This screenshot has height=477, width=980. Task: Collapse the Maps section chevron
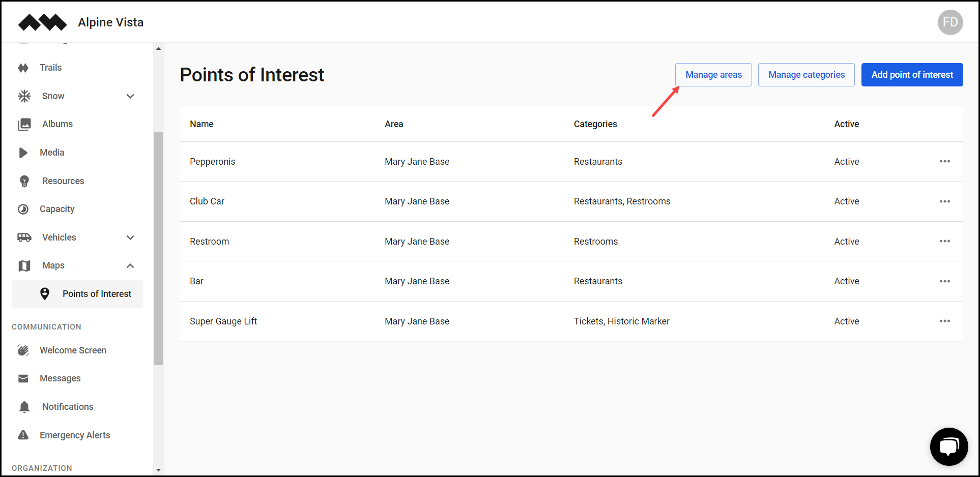tap(130, 265)
